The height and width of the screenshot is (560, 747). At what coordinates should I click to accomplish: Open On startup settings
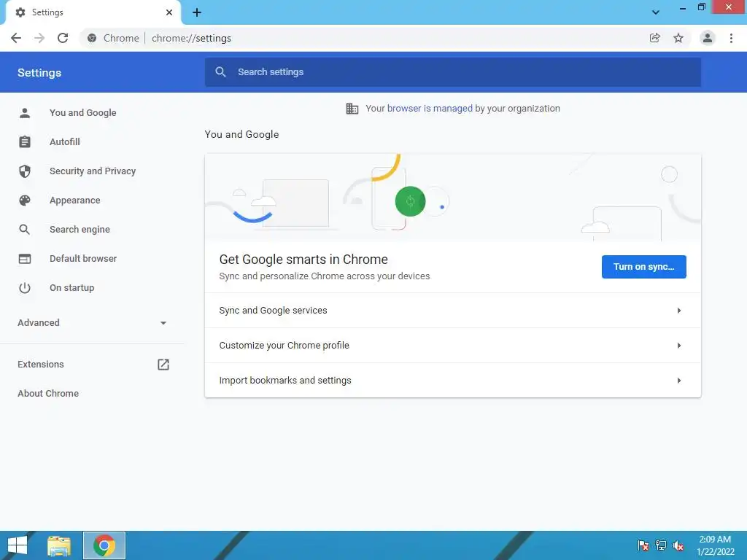(x=72, y=287)
